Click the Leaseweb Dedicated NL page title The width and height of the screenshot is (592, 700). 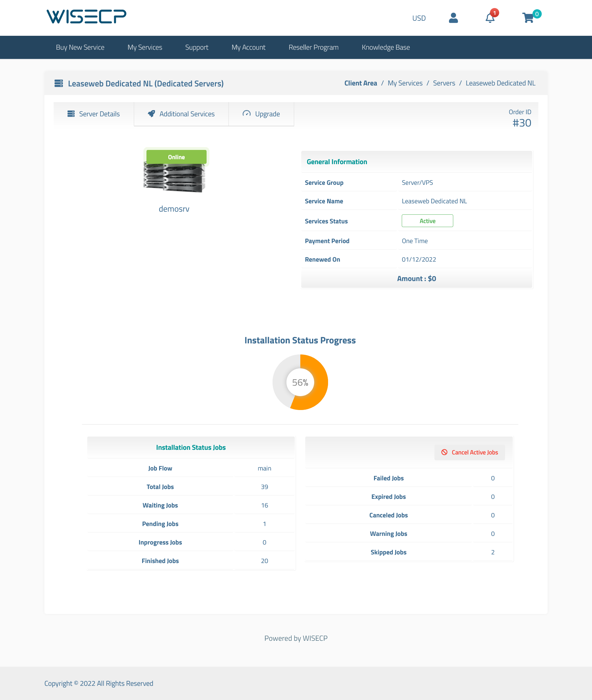pyautogui.click(x=146, y=83)
